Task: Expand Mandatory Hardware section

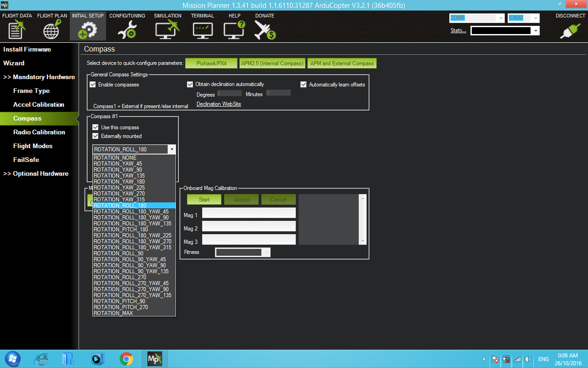Action: pos(39,77)
